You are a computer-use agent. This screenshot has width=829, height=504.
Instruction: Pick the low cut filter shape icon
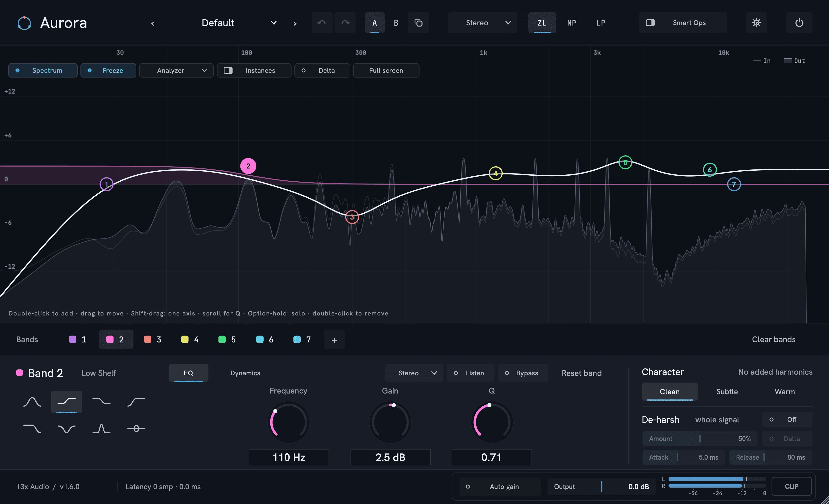click(136, 402)
